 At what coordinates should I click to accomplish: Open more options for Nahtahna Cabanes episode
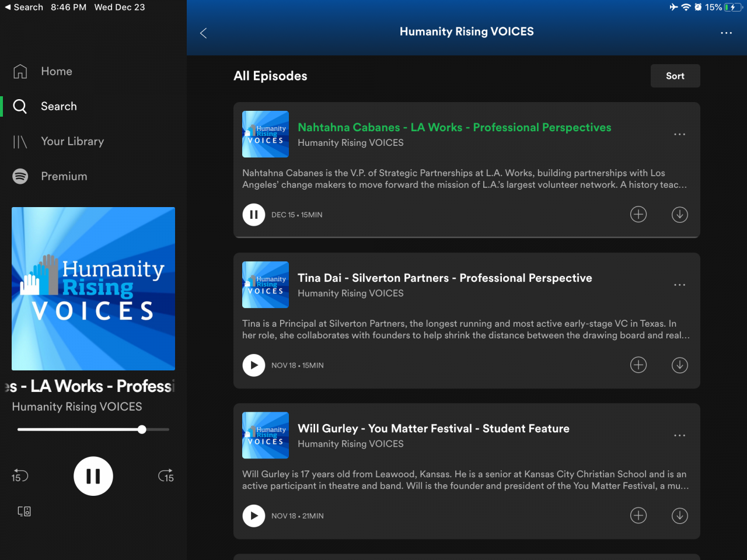pos(680,135)
